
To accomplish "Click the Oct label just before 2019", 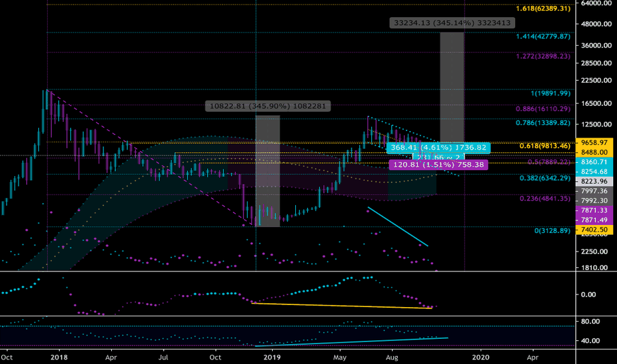I will 215,357.
